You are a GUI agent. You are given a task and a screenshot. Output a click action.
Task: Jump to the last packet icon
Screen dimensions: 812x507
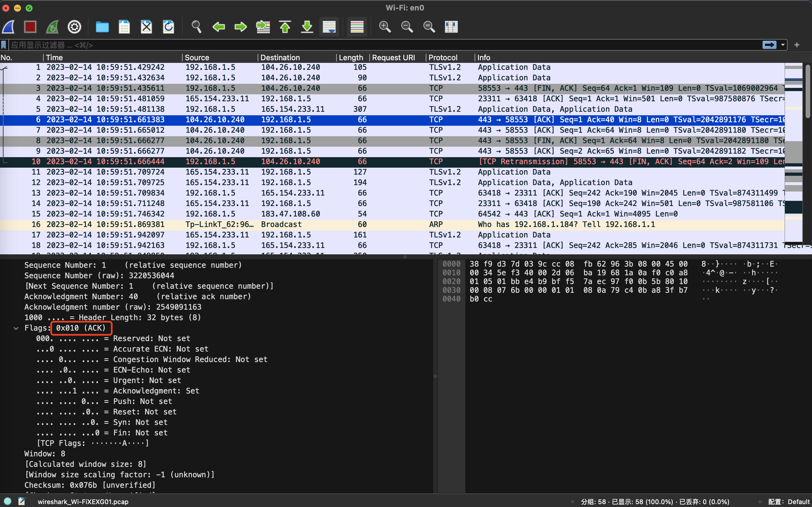click(x=307, y=27)
